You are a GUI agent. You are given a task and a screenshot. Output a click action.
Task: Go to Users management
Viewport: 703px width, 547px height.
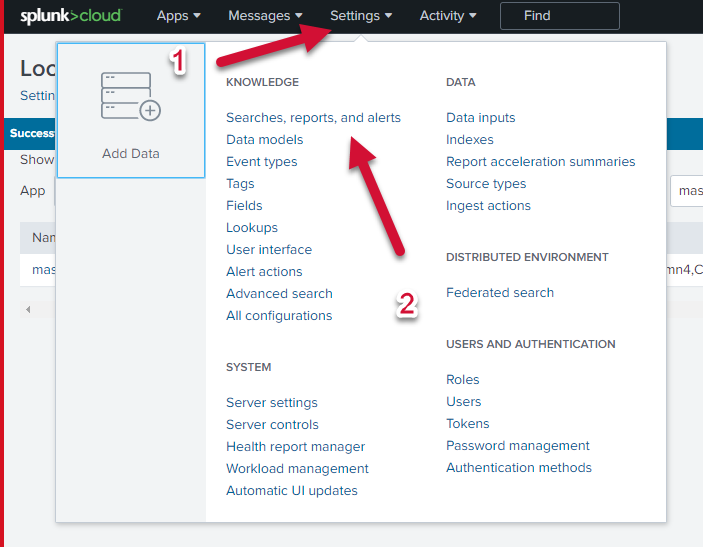click(463, 402)
